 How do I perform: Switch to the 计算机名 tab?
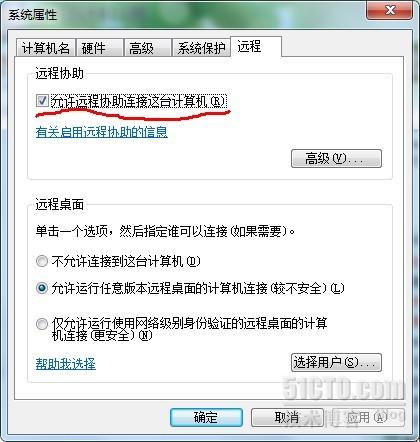(46, 48)
